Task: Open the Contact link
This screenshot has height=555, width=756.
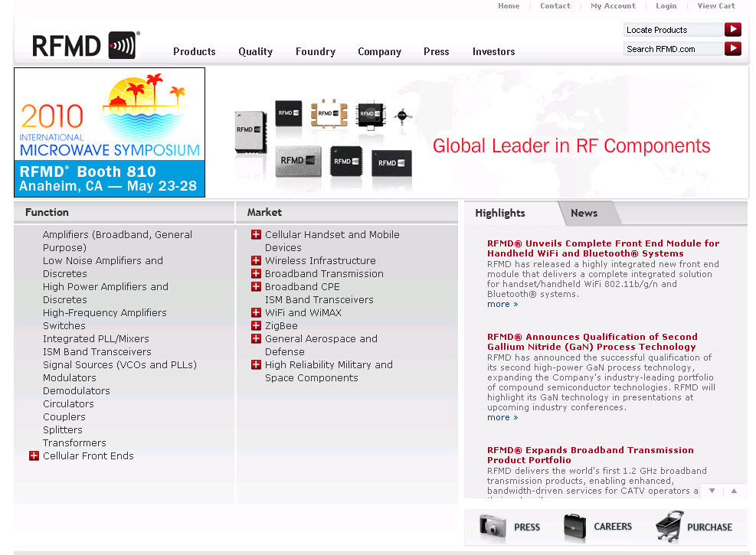Action: (x=555, y=6)
